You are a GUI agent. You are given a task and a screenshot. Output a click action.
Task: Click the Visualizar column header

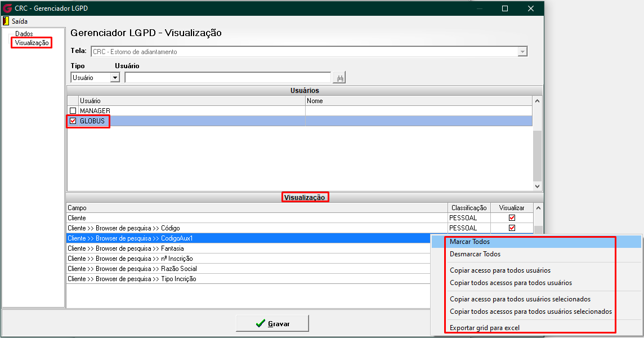tap(512, 208)
